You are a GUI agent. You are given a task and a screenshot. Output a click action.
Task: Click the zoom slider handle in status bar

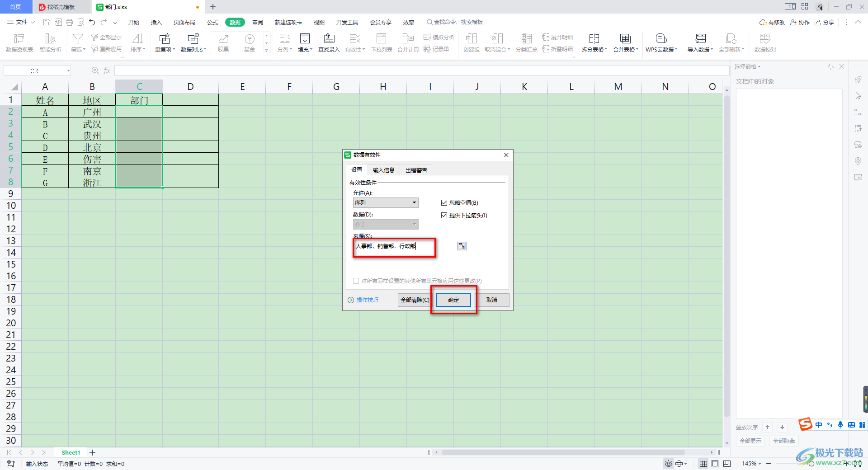[x=811, y=464]
